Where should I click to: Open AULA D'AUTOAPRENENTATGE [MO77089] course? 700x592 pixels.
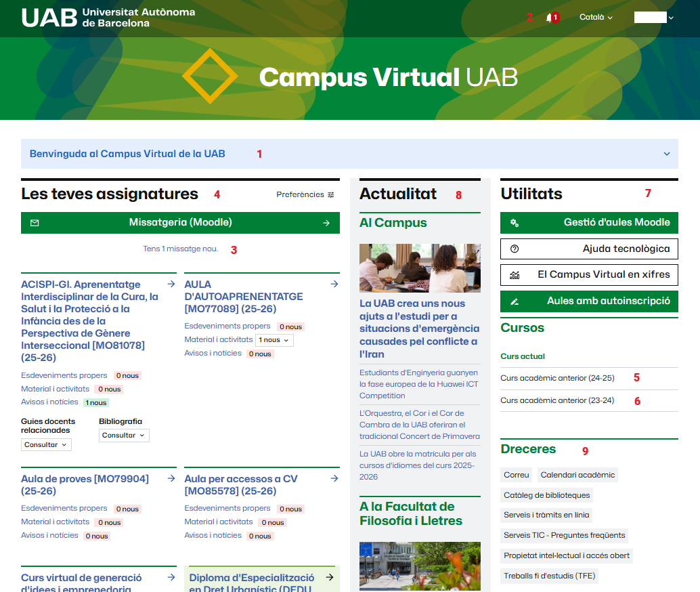click(243, 297)
